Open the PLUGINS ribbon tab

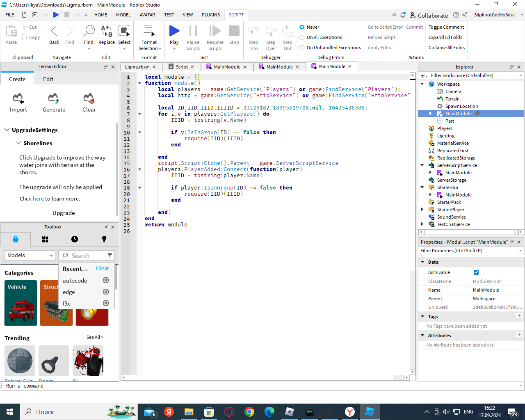coord(211,15)
